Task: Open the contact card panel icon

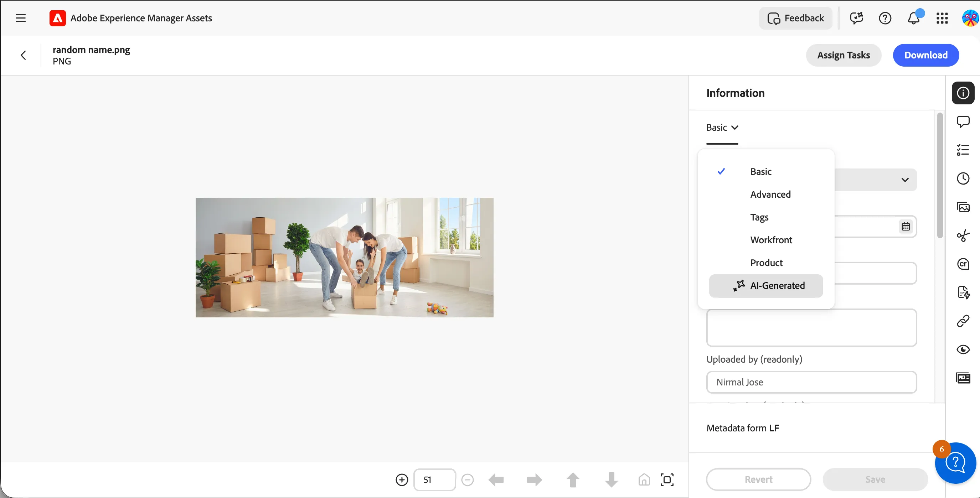Action: point(963,378)
